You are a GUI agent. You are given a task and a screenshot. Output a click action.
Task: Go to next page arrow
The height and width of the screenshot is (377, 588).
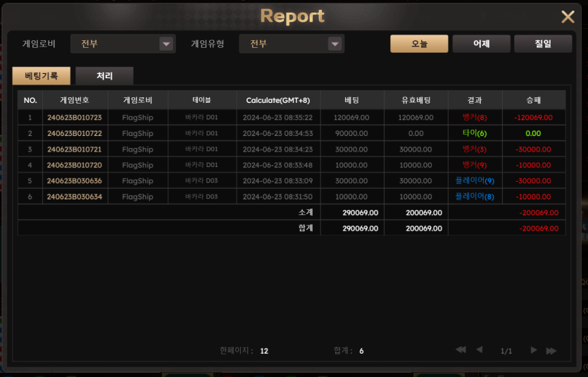pos(534,350)
